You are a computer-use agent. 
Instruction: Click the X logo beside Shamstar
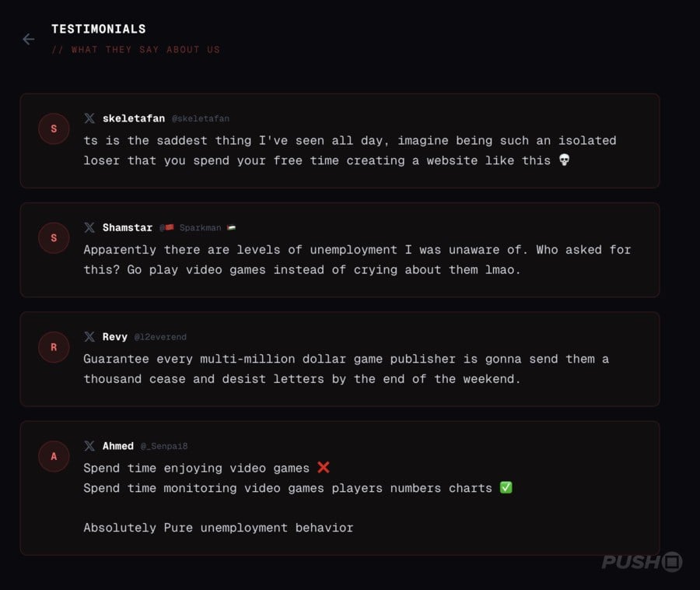(x=90, y=228)
